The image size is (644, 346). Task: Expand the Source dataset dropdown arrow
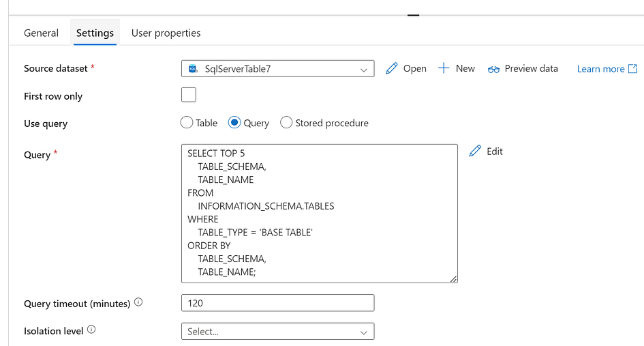pyautogui.click(x=363, y=70)
